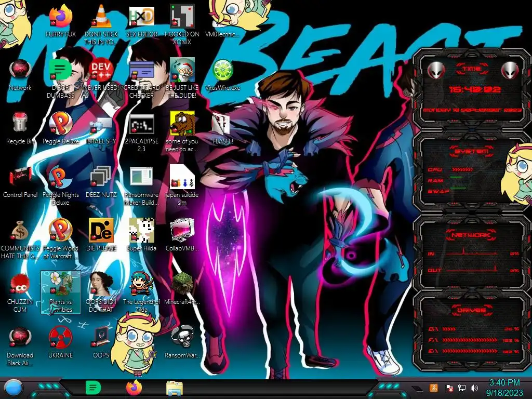The image size is (532, 399).
Task: Open the DIE PLEASE icon
Action: click(101, 231)
